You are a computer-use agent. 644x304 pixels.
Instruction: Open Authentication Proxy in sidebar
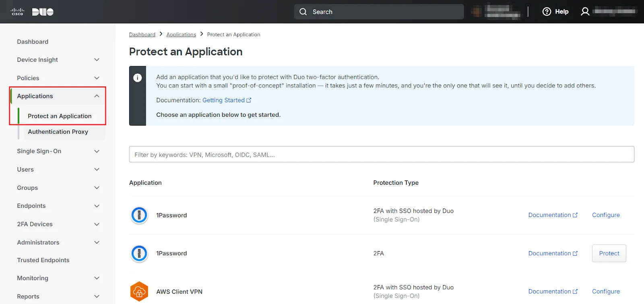point(58,132)
